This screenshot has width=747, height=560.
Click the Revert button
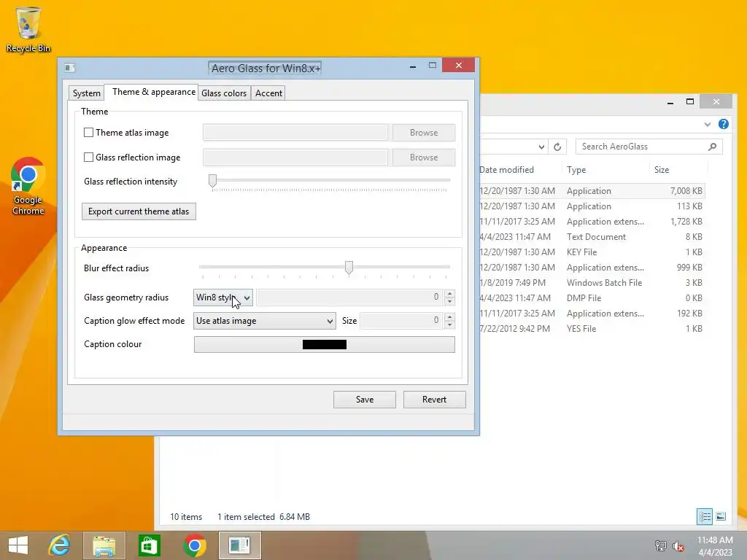pyautogui.click(x=435, y=400)
